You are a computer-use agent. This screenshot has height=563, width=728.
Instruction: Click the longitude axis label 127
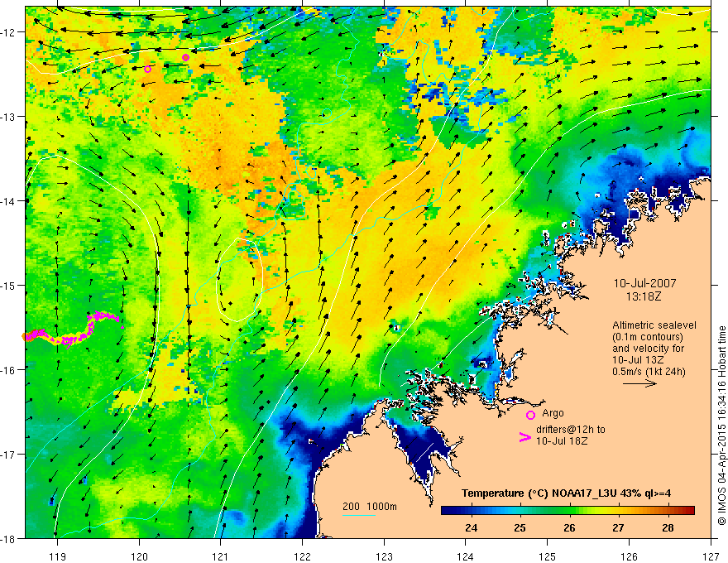(x=711, y=556)
